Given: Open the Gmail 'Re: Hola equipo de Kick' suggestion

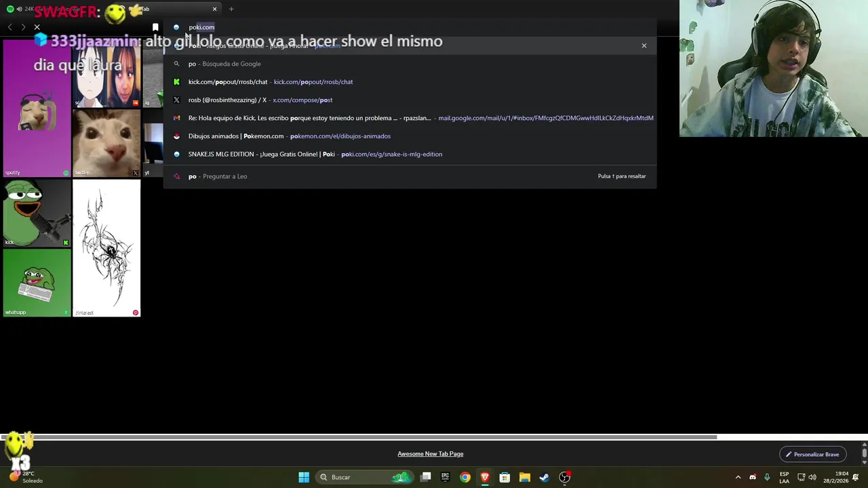Looking at the screenshot, I should coord(410,118).
